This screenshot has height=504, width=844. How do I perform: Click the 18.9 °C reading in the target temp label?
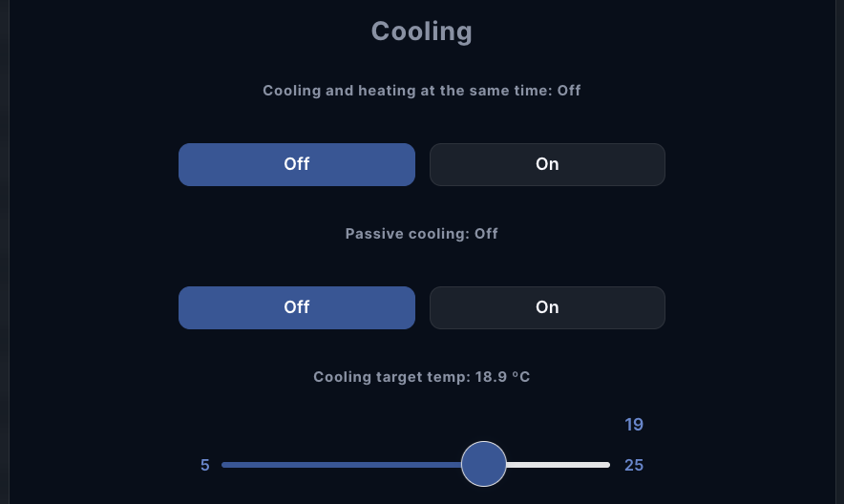click(501, 377)
